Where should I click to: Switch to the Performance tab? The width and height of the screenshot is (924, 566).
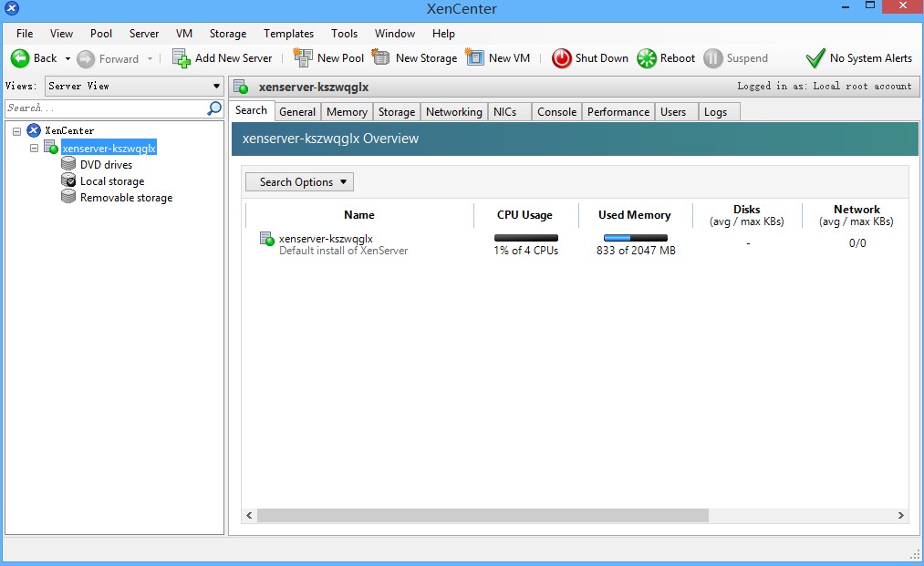tap(618, 112)
